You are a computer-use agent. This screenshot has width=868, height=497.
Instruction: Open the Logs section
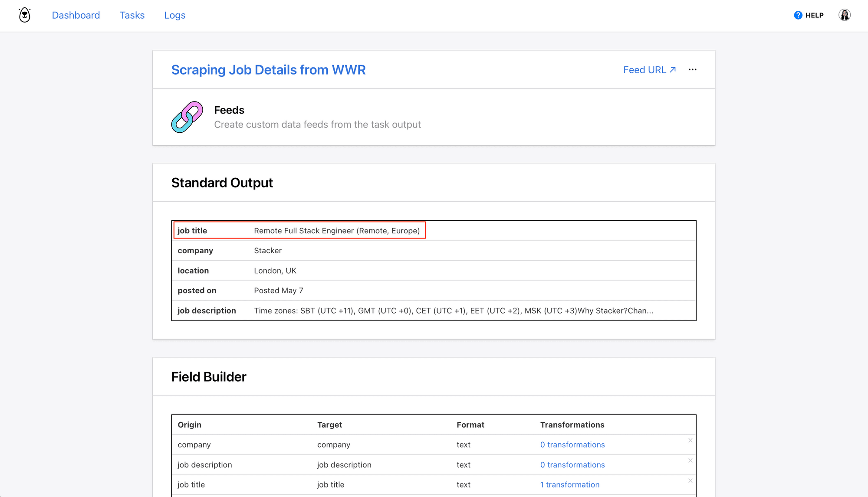click(x=174, y=15)
